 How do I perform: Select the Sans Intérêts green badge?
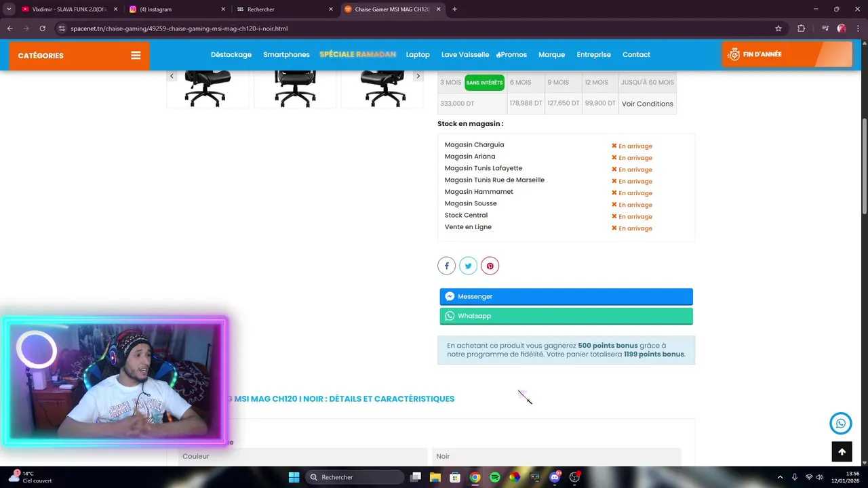coord(484,83)
